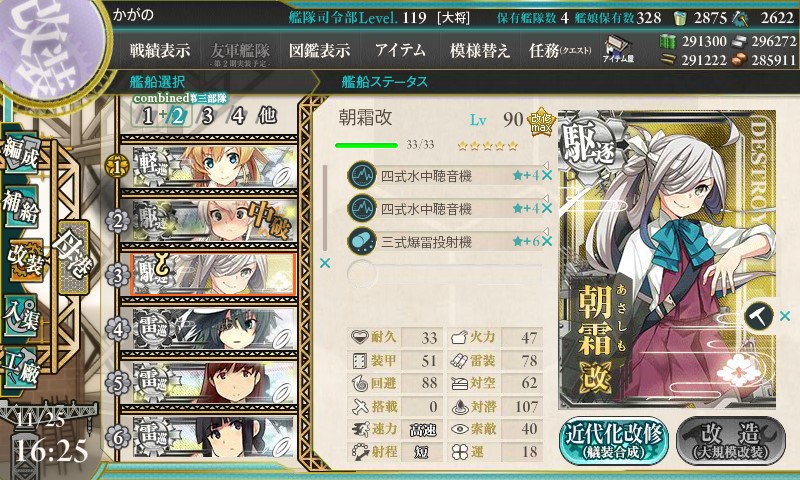
Task: Open the 他 other ships tab
Action: click(267, 115)
